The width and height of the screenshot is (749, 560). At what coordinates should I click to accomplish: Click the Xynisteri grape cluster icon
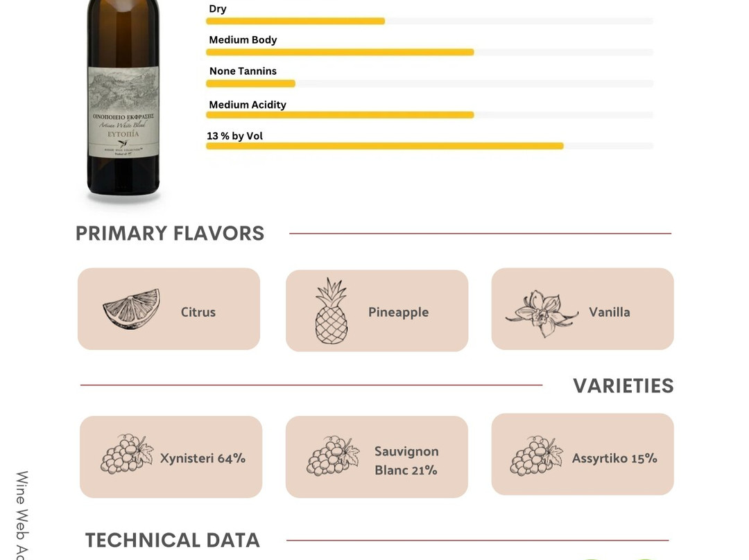click(127, 454)
